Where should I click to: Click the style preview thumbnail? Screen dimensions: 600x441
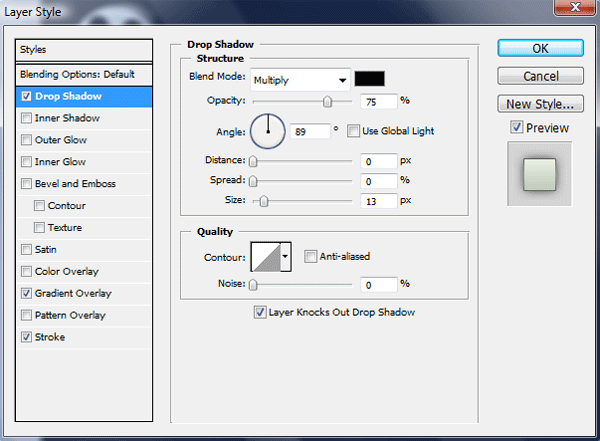click(x=539, y=173)
